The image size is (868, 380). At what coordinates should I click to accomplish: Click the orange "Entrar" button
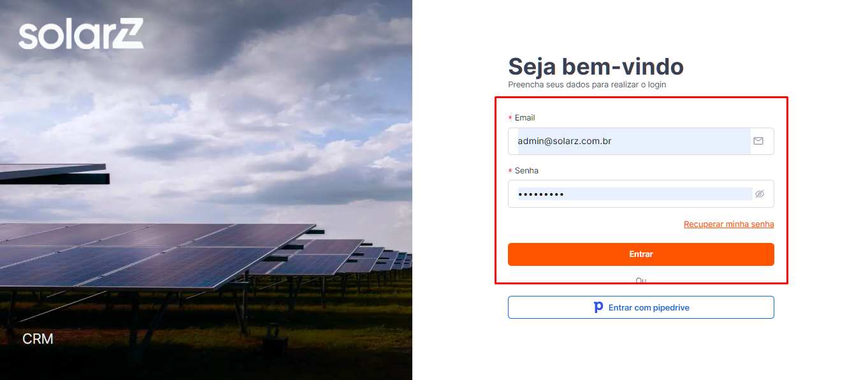point(640,254)
